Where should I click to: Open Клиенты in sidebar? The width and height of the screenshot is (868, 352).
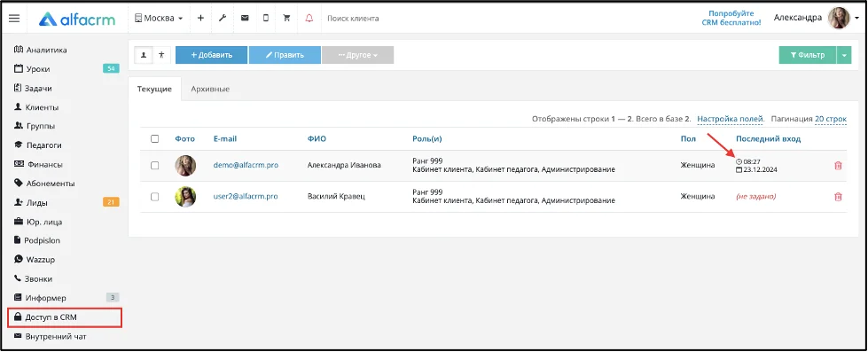(35, 107)
